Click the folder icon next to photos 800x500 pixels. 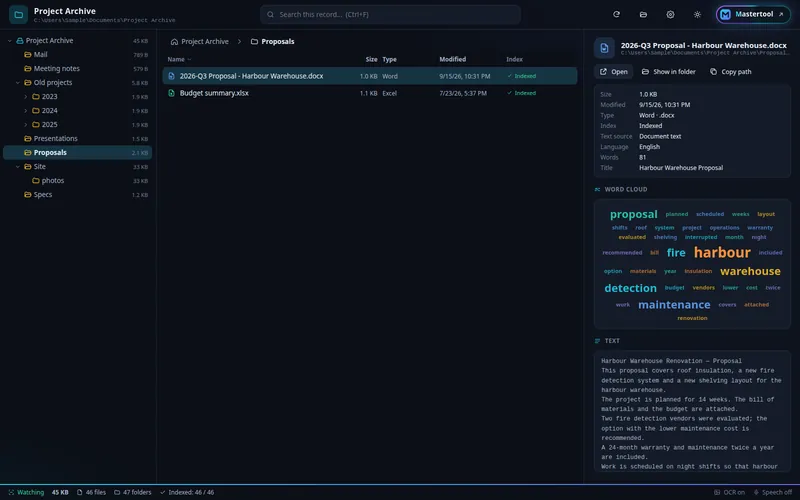[x=36, y=181]
